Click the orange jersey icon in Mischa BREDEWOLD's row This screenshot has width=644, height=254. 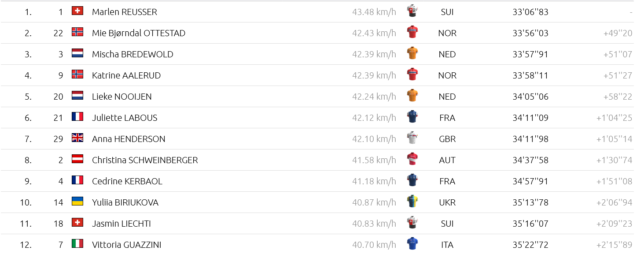(412, 53)
